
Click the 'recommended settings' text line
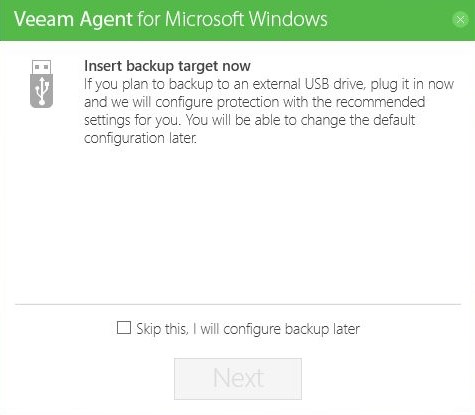click(x=255, y=102)
